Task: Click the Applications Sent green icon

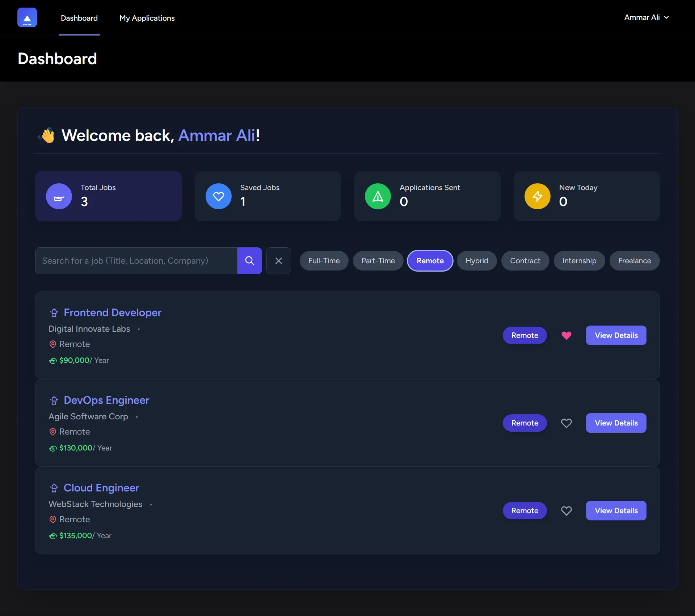Action: (x=378, y=196)
